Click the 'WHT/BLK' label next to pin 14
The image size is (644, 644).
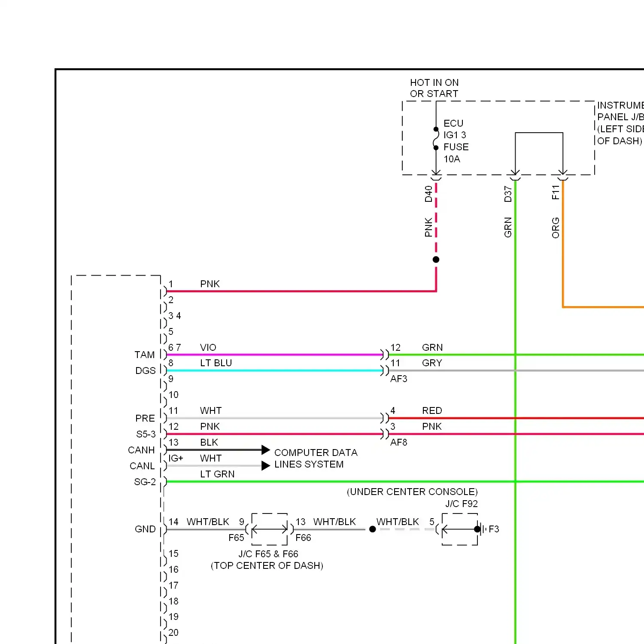tap(208, 522)
